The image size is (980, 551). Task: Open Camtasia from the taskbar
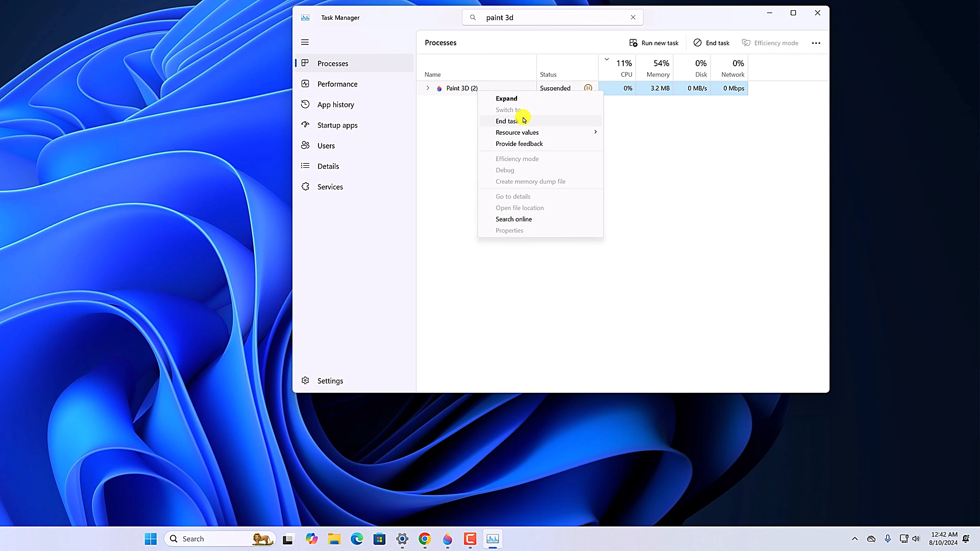click(x=470, y=539)
